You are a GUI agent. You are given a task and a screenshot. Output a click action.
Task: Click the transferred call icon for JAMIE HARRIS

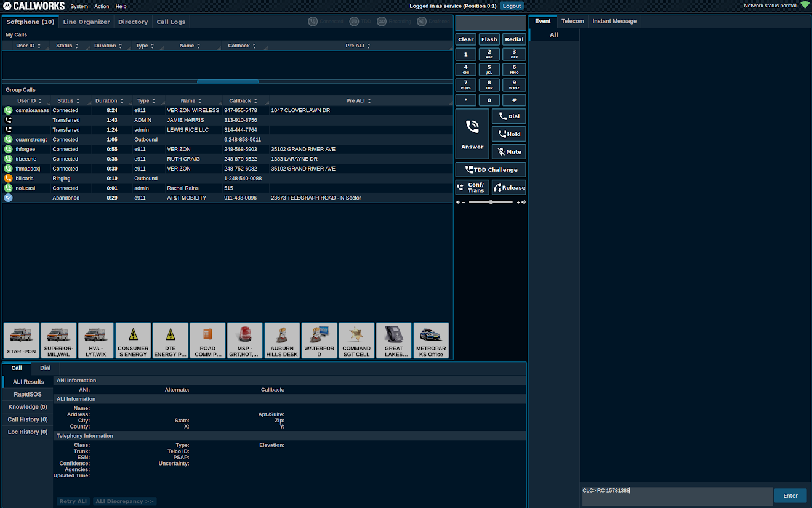click(8, 120)
